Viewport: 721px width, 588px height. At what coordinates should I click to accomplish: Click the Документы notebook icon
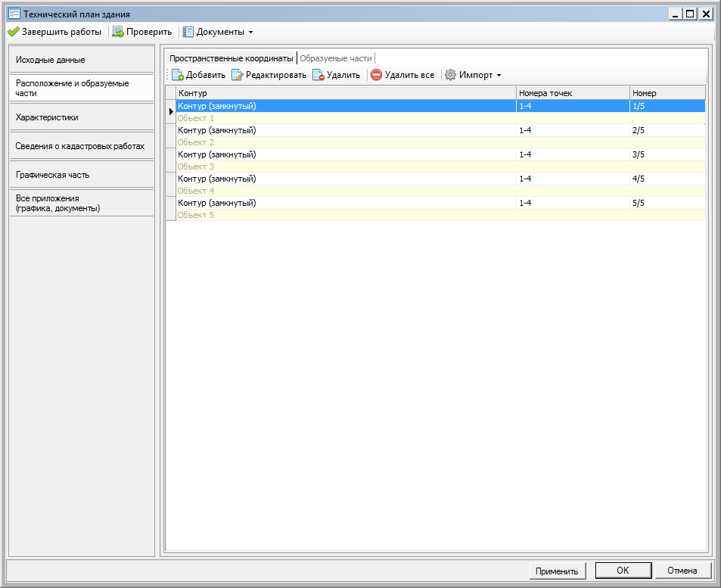188,32
